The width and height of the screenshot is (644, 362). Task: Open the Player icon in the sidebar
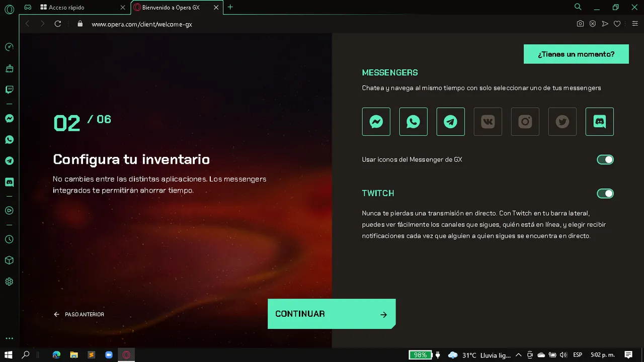pyautogui.click(x=9, y=211)
